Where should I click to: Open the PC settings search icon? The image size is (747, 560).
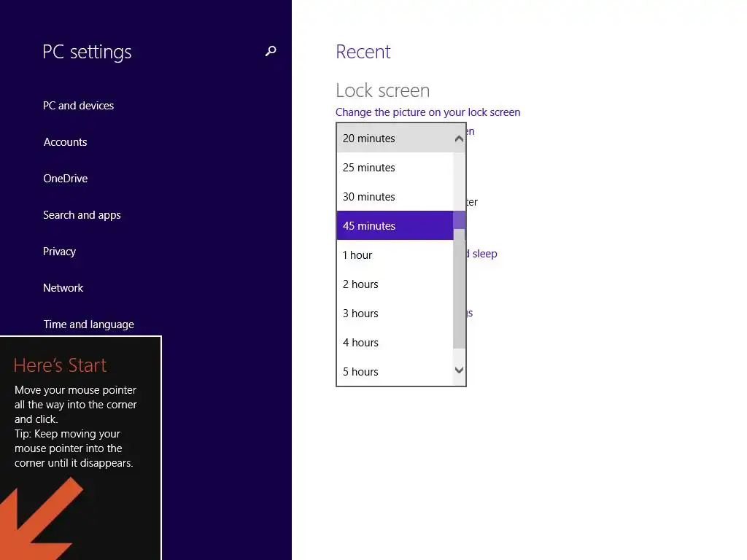pyautogui.click(x=271, y=51)
